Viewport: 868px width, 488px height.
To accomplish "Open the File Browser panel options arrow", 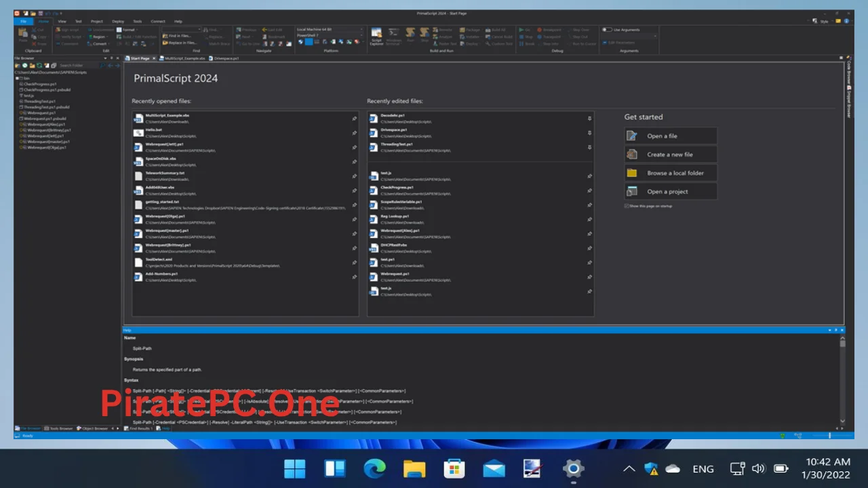I will pos(104,58).
